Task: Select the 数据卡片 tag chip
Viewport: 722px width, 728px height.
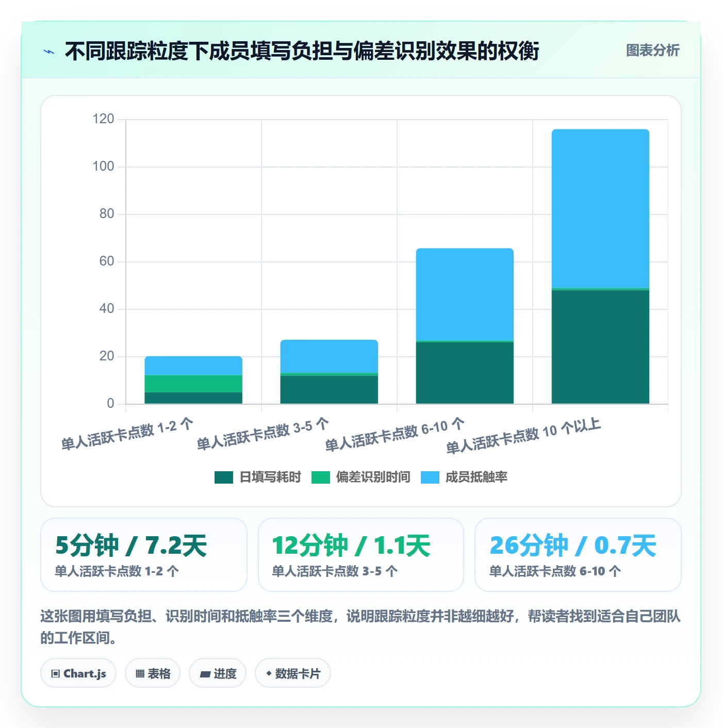Action: 293,673
